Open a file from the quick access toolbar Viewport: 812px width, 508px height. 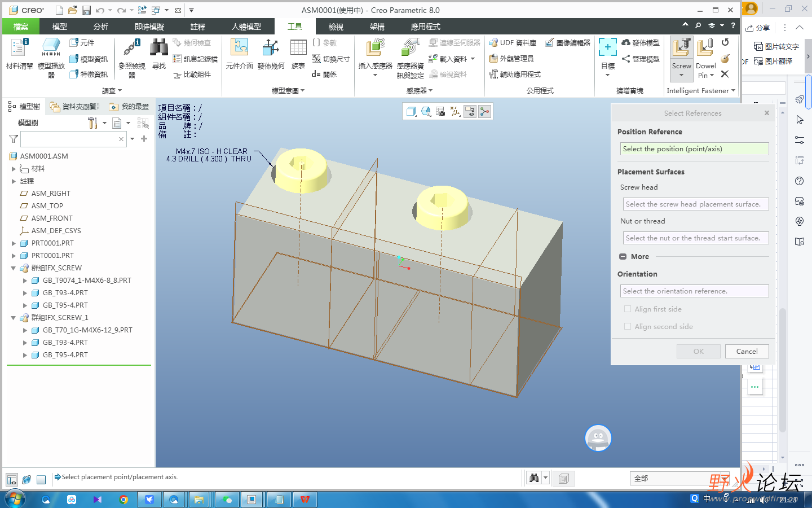73,10
